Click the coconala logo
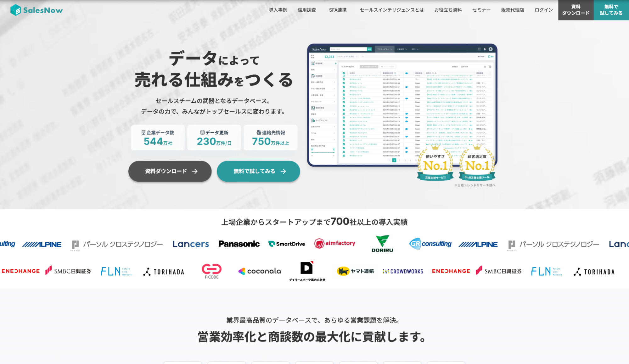Screen dimensions: 629x364 pos(260,271)
